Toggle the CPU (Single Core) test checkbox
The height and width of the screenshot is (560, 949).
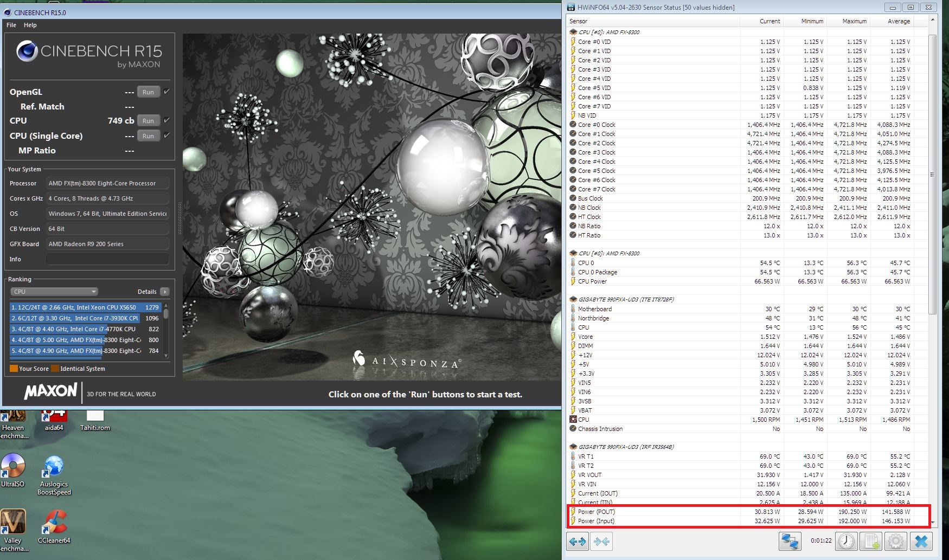pyautogui.click(x=167, y=135)
